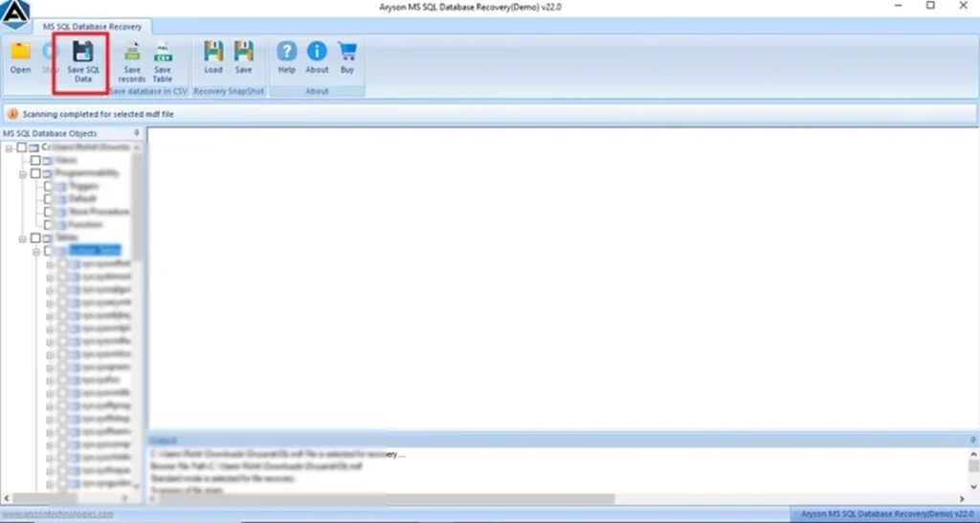The height and width of the screenshot is (523, 980).
Task: Click the MS SQL Database Objects panel title
Action: tap(50, 133)
